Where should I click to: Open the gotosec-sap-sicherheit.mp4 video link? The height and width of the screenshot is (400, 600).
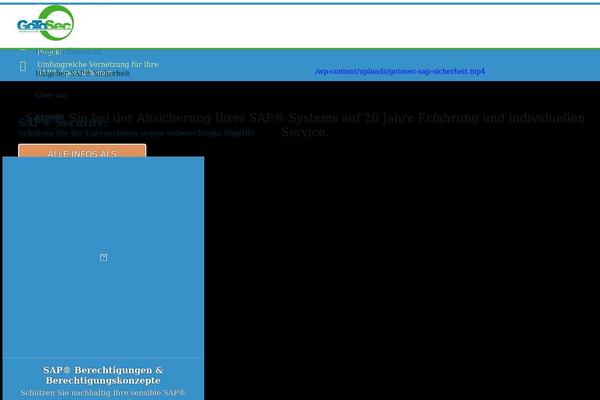click(x=400, y=71)
